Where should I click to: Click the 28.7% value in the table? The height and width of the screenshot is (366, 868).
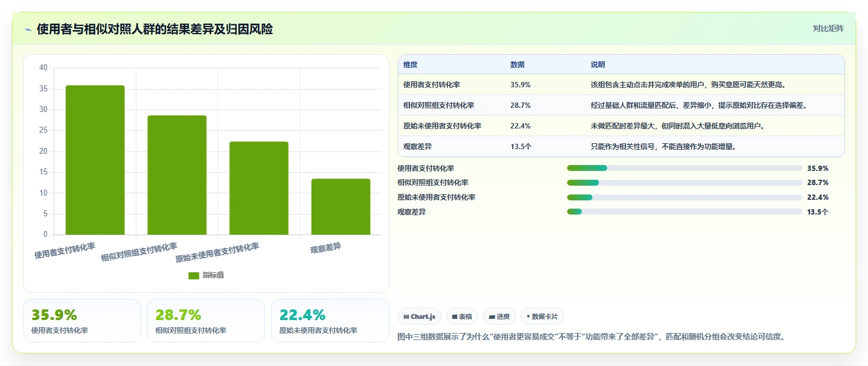point(520,105)
